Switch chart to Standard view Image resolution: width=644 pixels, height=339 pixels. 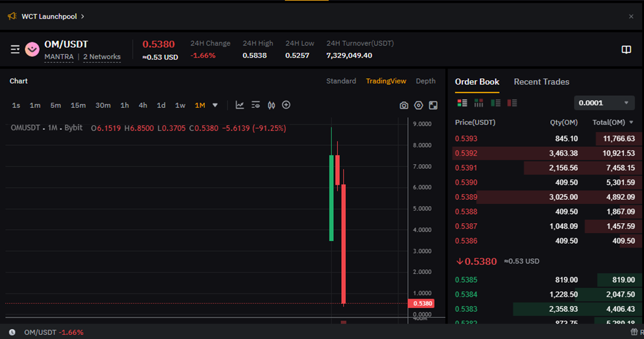[x=341, y=81]
